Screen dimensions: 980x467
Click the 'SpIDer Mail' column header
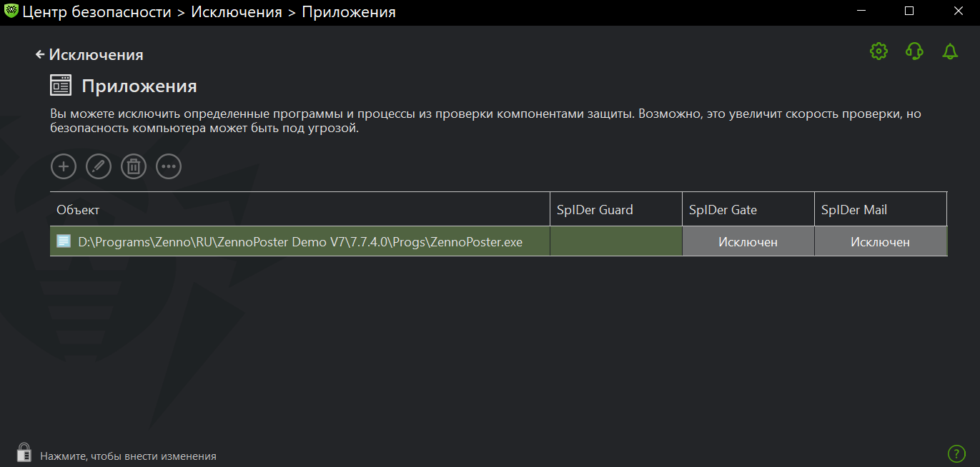click(854, 210)
